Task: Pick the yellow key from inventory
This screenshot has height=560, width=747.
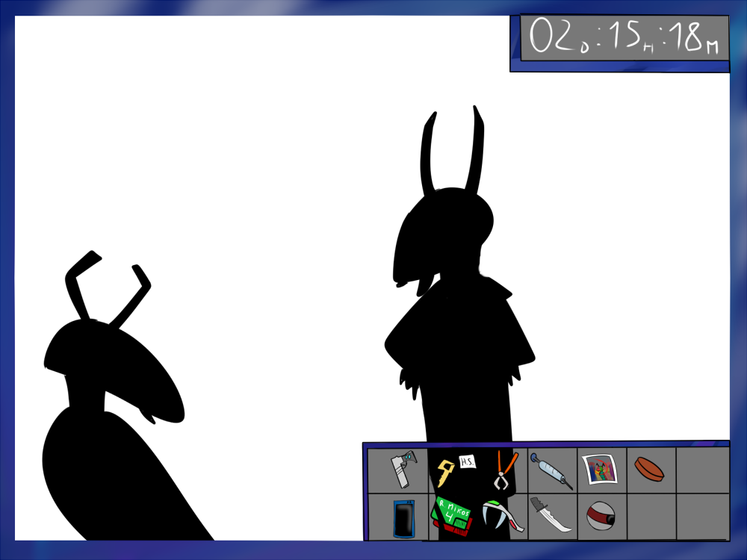Action: (x=446, y=471)
